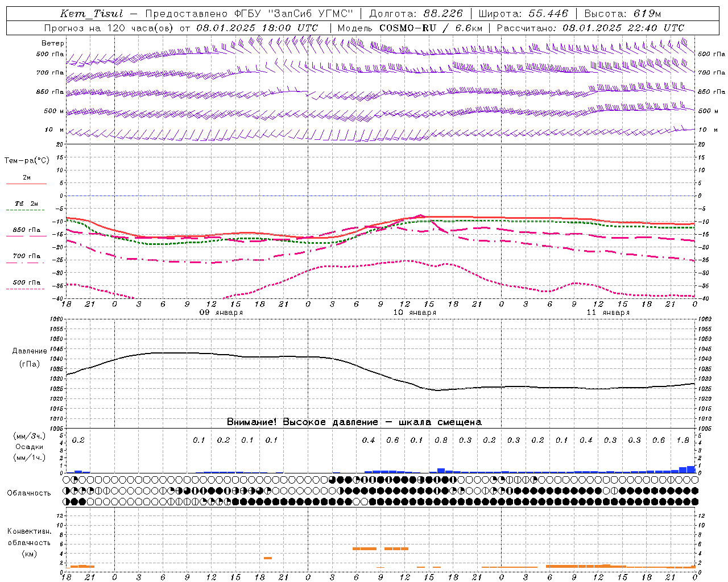Viewport: 728px width, 582px height.
Task: Click the Осадки precipitation label
Action: pyautogui.click(x=30, y=447)
